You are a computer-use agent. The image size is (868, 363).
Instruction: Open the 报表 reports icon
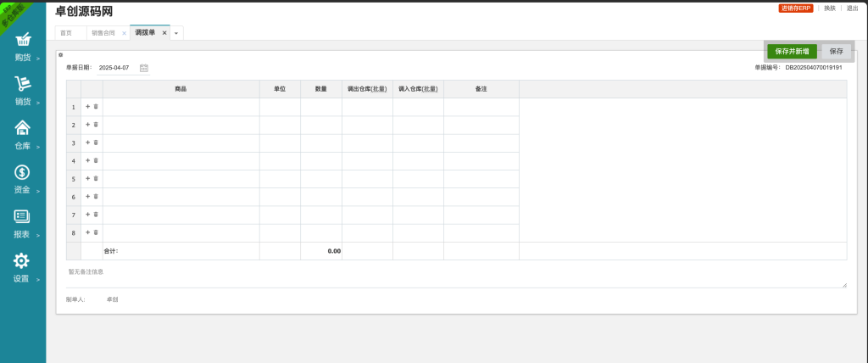tap(23, 216)
